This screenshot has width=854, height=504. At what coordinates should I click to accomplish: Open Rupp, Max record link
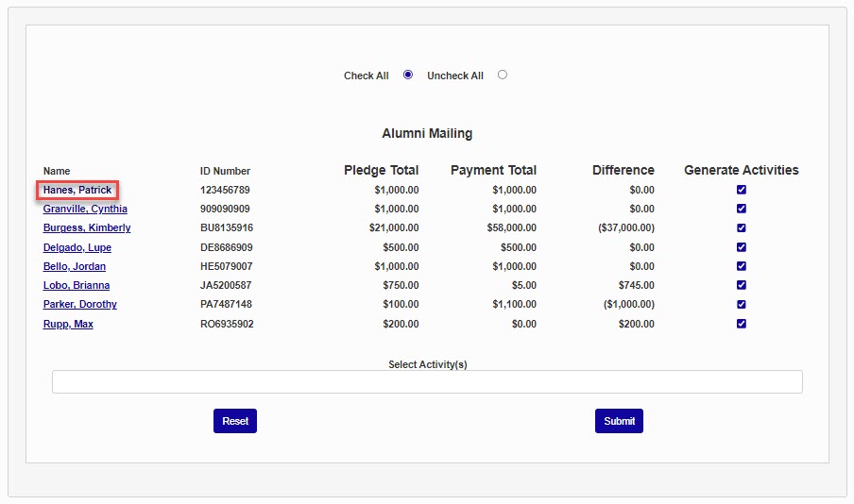pos(68,324)
